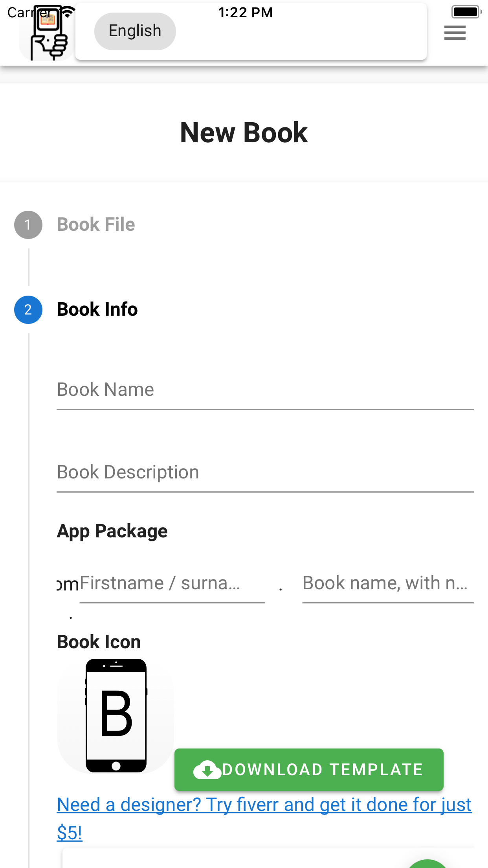Click the New Book page heading
The width and height of the screenshot is (488, 868).
tap(244, 132)
